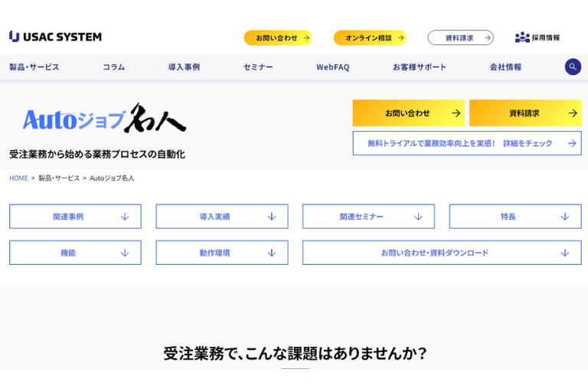
Task: Open the search magnifier icon
Action: click(x=573, y=67)
